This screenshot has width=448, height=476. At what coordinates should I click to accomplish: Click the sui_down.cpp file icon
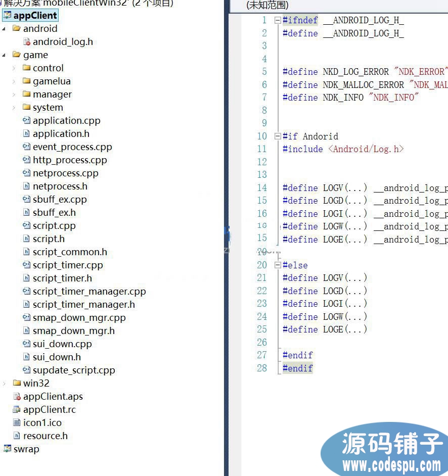[26, 344]
